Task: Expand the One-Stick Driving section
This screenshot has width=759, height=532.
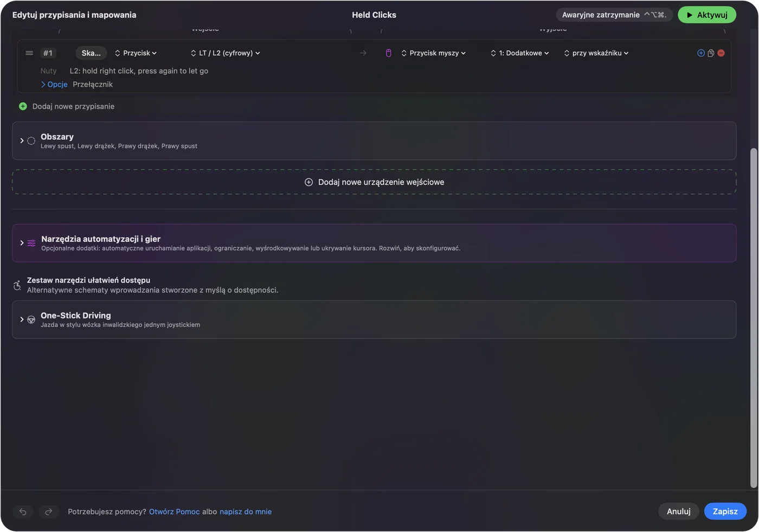Action: 22,320
